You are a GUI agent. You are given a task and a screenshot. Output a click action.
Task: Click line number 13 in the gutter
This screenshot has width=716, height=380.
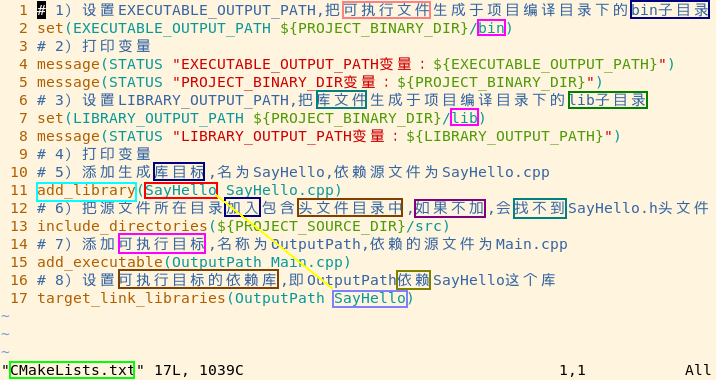click(x=19, y=226)
